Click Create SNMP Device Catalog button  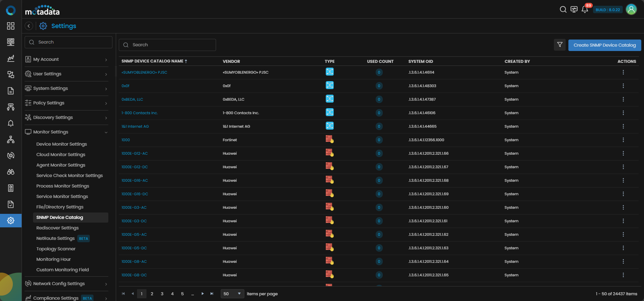coord(605,45)
